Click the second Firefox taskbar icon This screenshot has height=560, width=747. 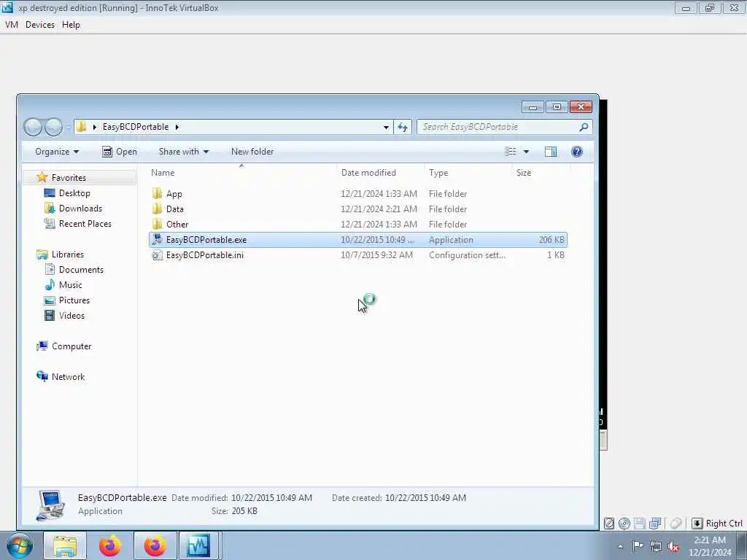pyautogui.click(x=155, y=545)
